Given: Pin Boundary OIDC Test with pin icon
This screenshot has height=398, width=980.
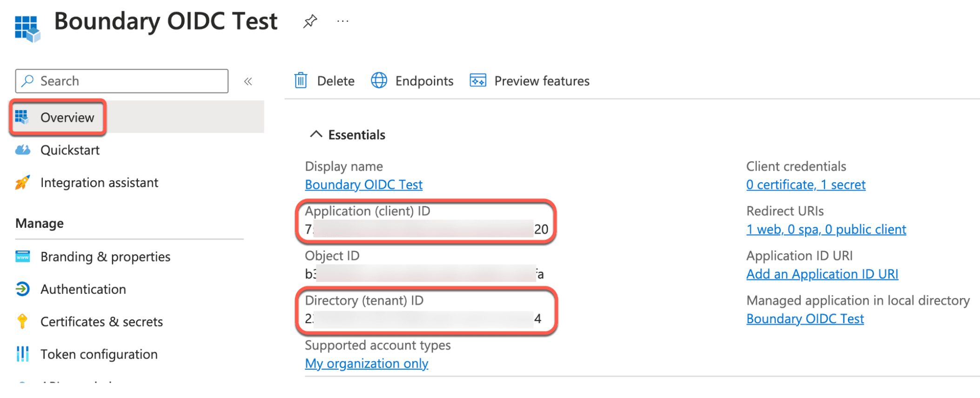Looking at the screenshot, I should [310, 21].
